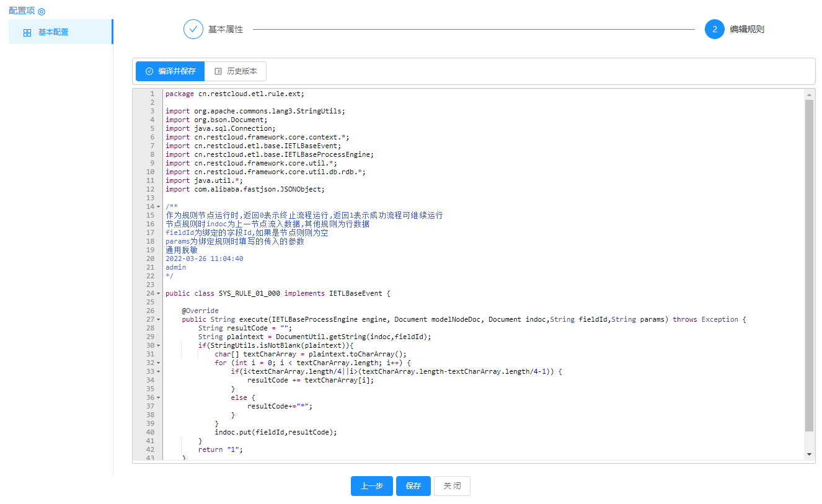
Task: Click the editor scrollbar up arrow
Action: coord(809,94)
